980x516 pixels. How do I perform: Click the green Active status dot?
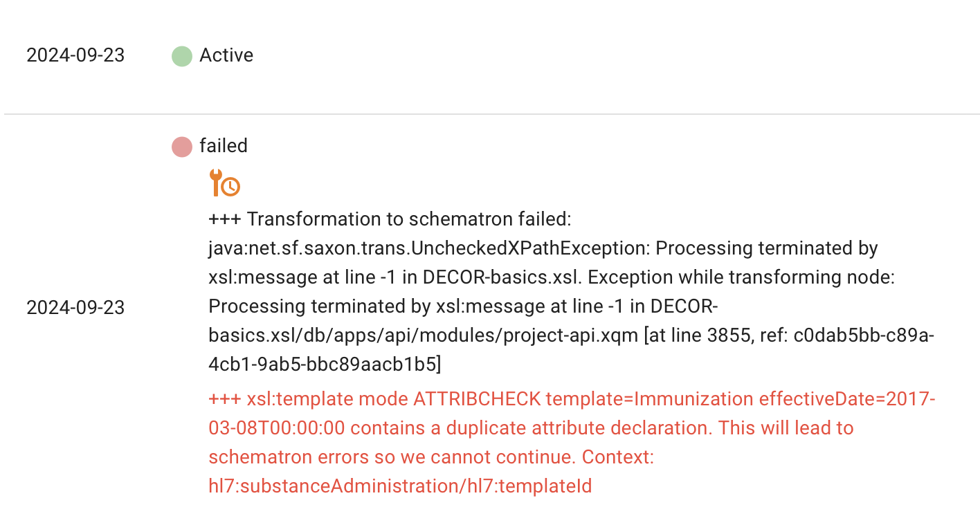click(182, 56)
